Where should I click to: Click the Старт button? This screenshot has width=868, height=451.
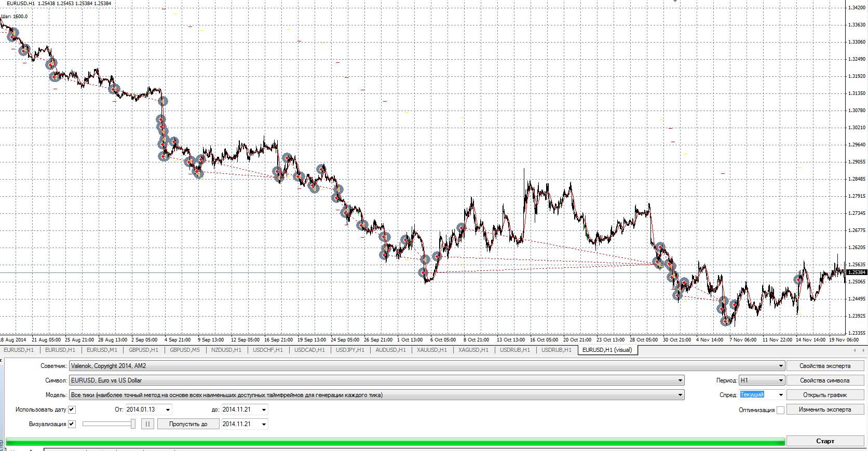825,441
